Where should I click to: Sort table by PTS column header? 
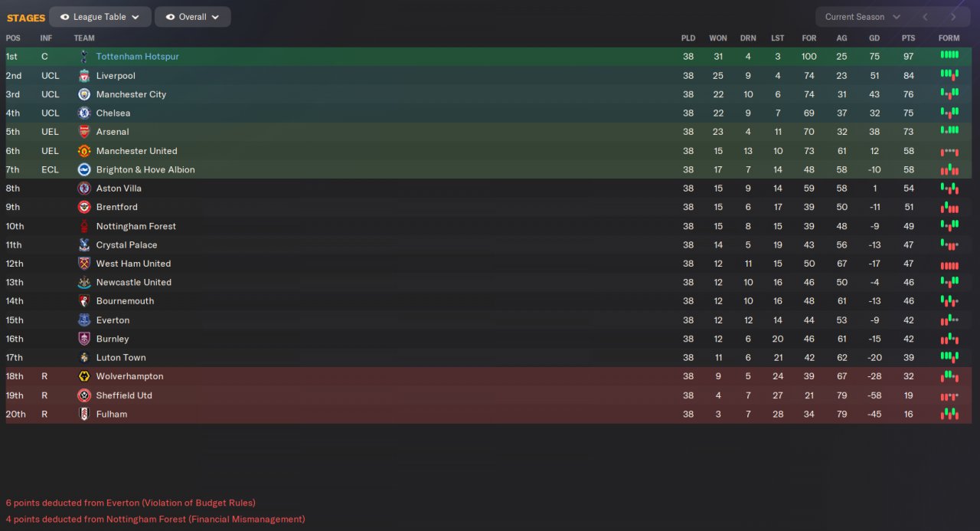[x=908, y=38]
